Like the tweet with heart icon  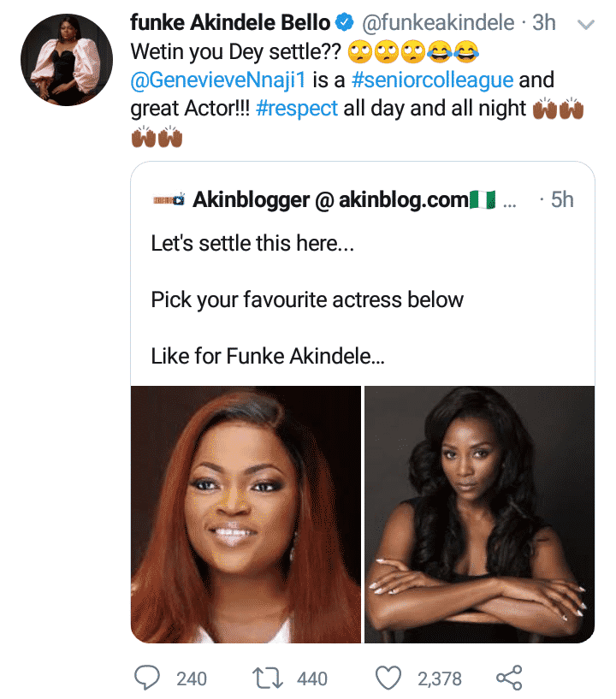click(x=389, y=678)
